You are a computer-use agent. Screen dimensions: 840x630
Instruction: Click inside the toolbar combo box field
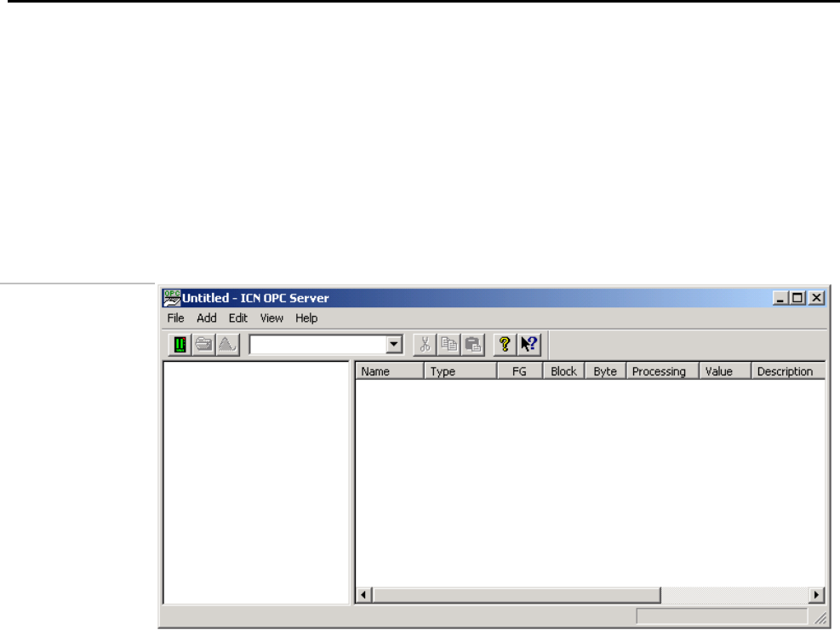pos(317,345)
